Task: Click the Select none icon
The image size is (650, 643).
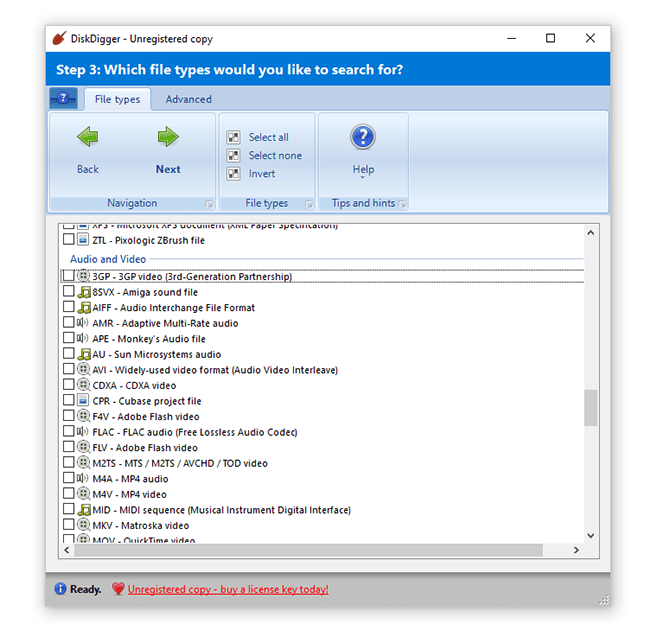Action: pos(233,155)
